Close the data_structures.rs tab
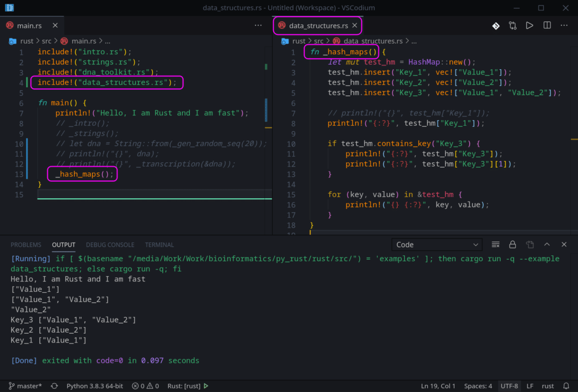 coord(355,26)
